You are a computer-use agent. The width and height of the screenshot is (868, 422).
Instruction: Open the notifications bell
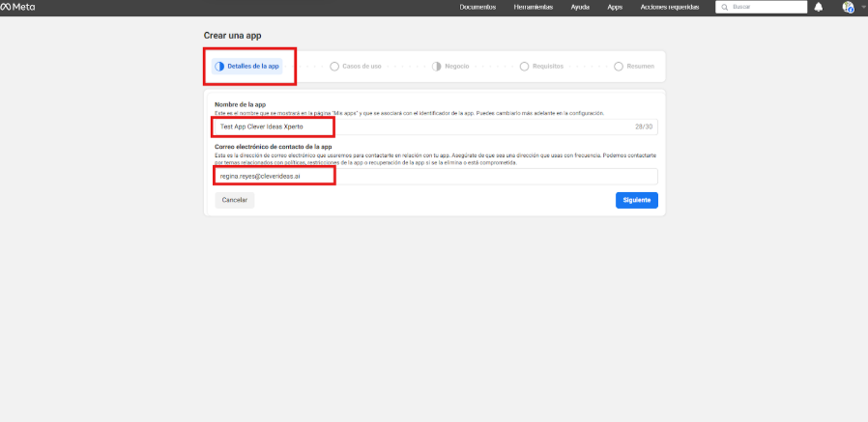[819, 7]
